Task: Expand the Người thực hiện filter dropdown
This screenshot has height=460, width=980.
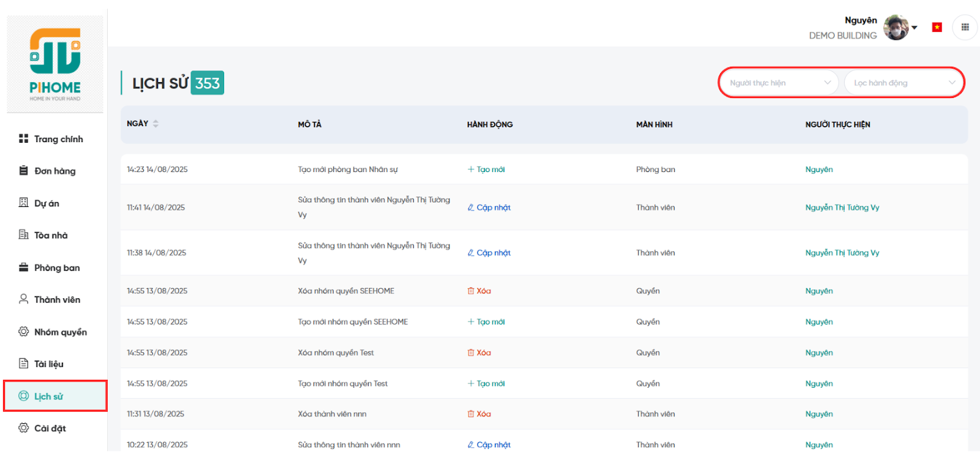Action: 779,83
